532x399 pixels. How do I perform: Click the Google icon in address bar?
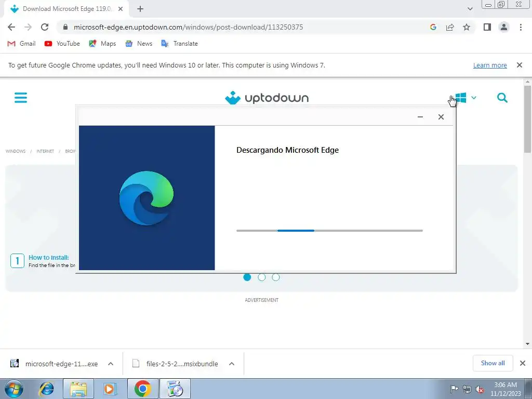433,27
